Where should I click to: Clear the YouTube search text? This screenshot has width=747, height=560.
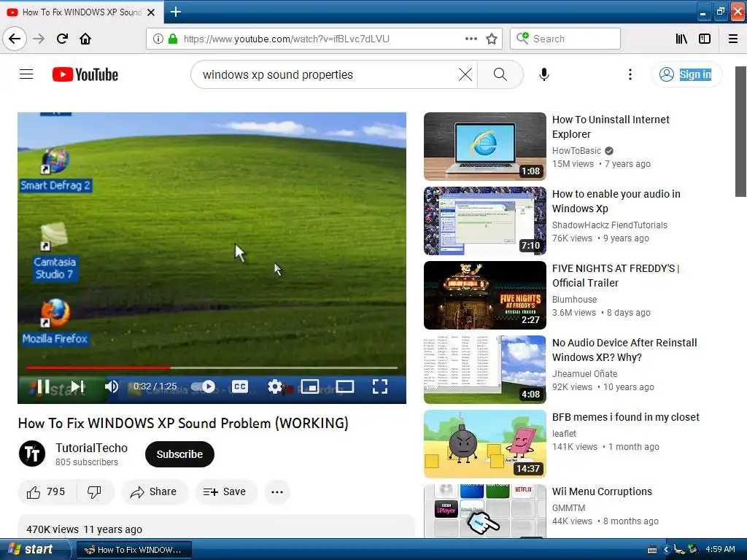[x=465, y=74]
